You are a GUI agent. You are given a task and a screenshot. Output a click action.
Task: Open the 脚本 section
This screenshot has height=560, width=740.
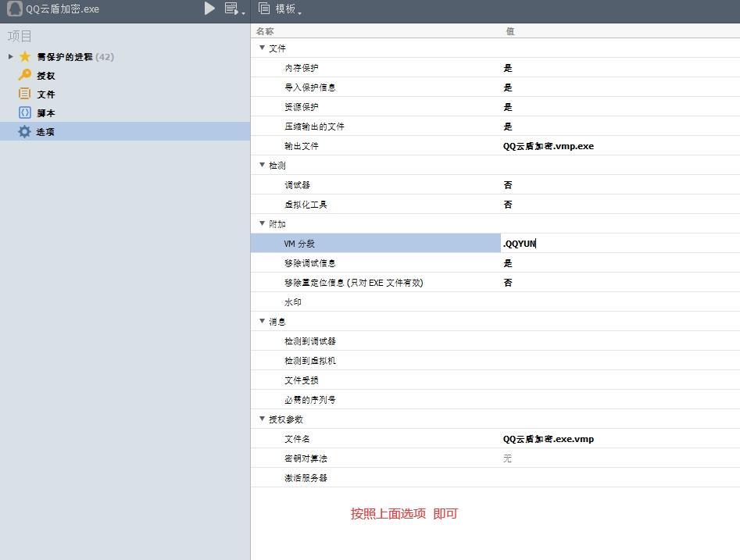(x=46, y=113)
